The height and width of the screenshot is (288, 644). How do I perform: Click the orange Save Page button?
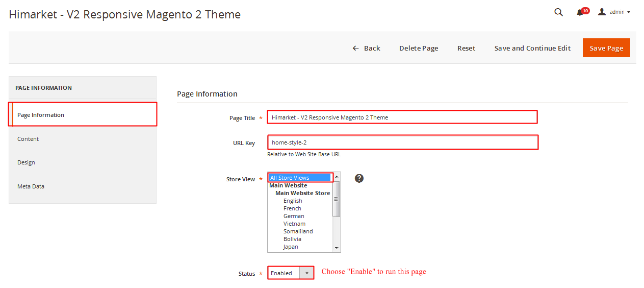point(606,48)
